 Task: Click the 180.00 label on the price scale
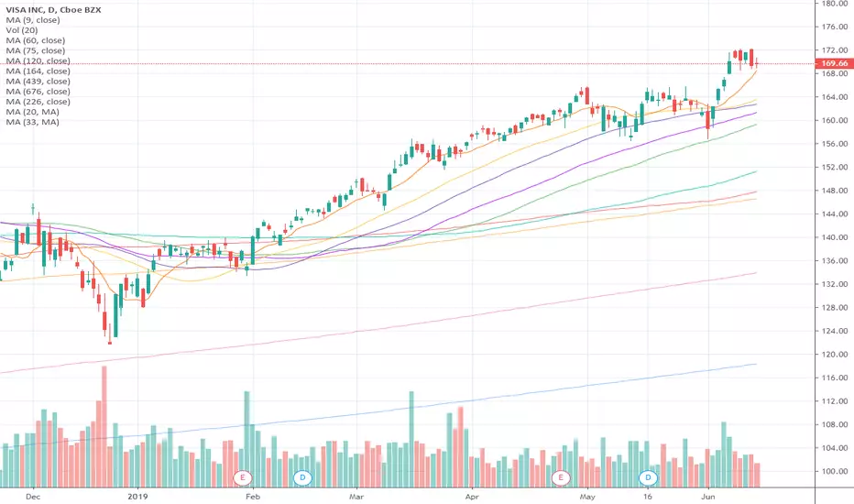(x=836, y=4)
